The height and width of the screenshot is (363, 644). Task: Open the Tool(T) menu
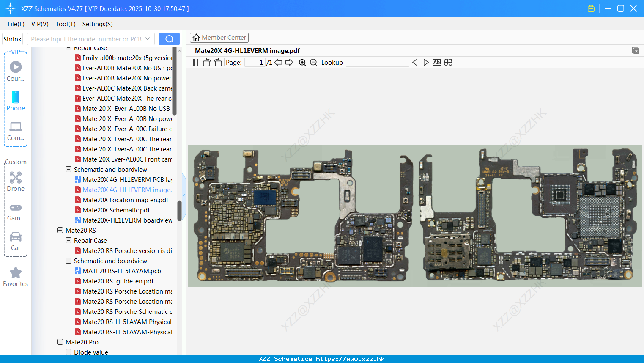click(66, 24)
